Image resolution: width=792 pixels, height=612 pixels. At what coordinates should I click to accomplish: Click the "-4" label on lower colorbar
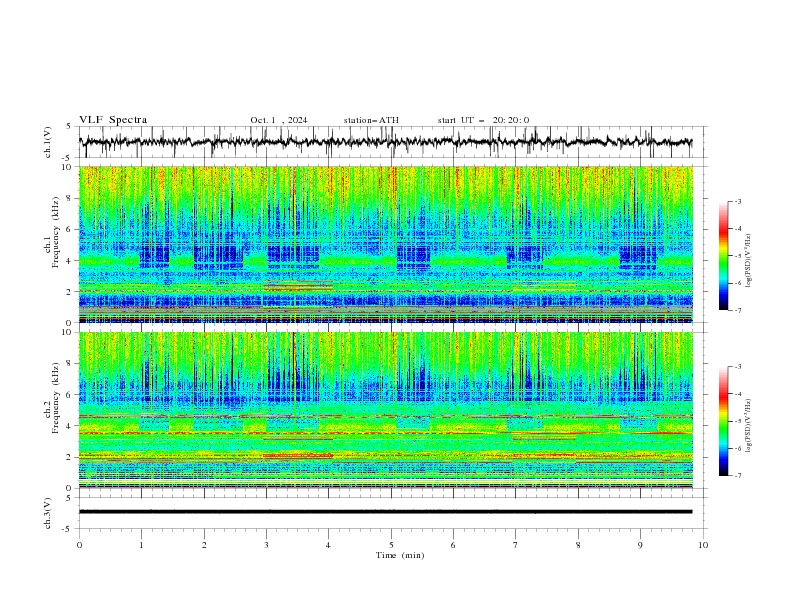click(737, 394)
